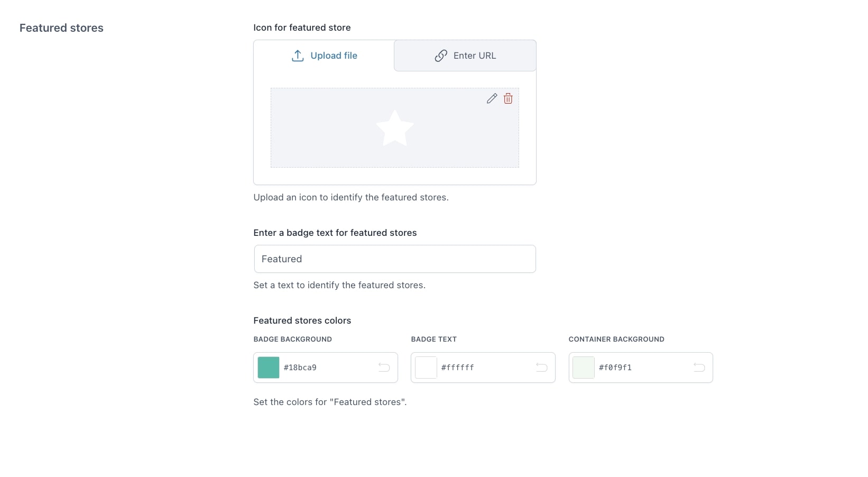Open Badge Text color swatch

coord(426,368)
